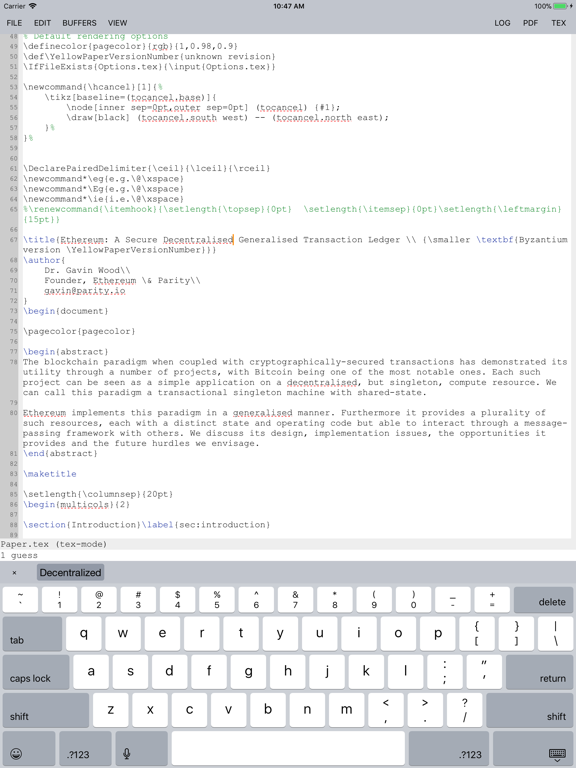576x768 pixels.
Task: Tap the question mark slash key
Action: [464, 710]
